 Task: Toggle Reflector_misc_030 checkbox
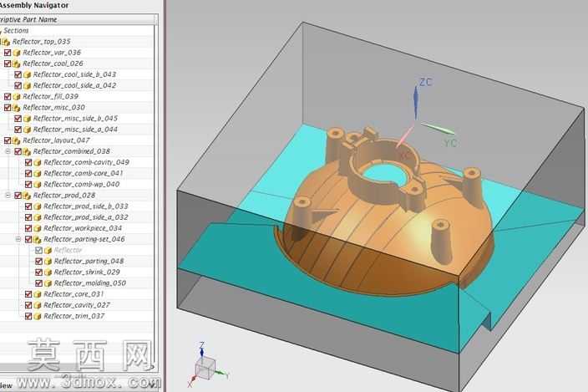pos(8,107)
